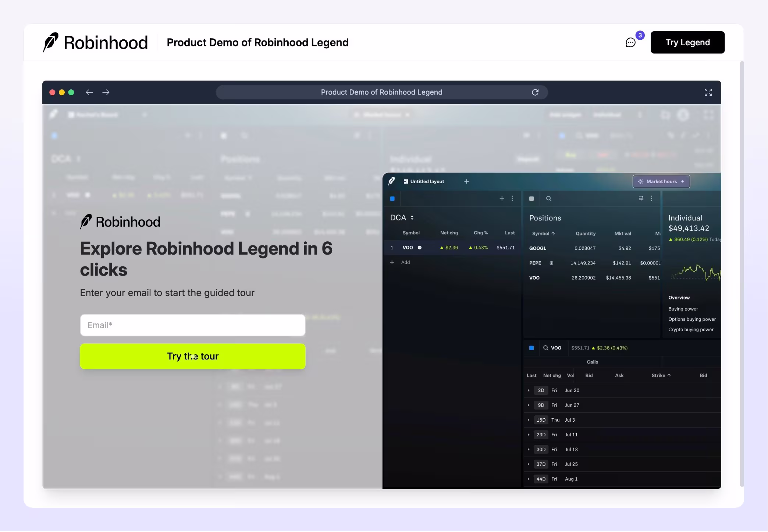The height and width of the screenshot is (532, 768).
Task: Expand the 30D Jul 18 expiration row
Action: [529, 449]
